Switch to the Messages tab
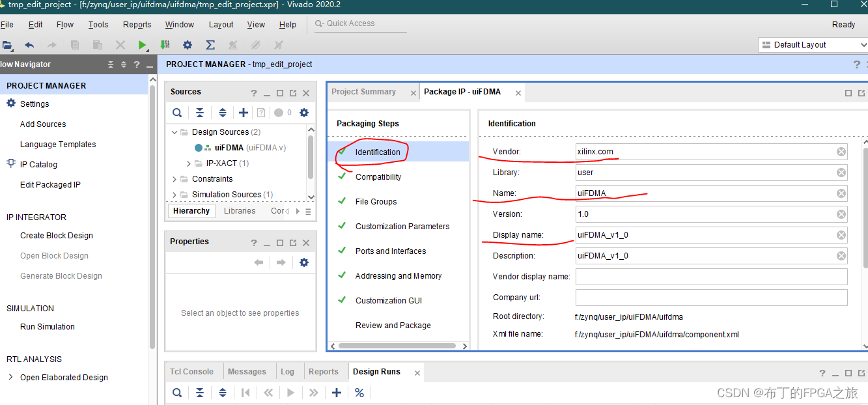 tap(247, 372)
